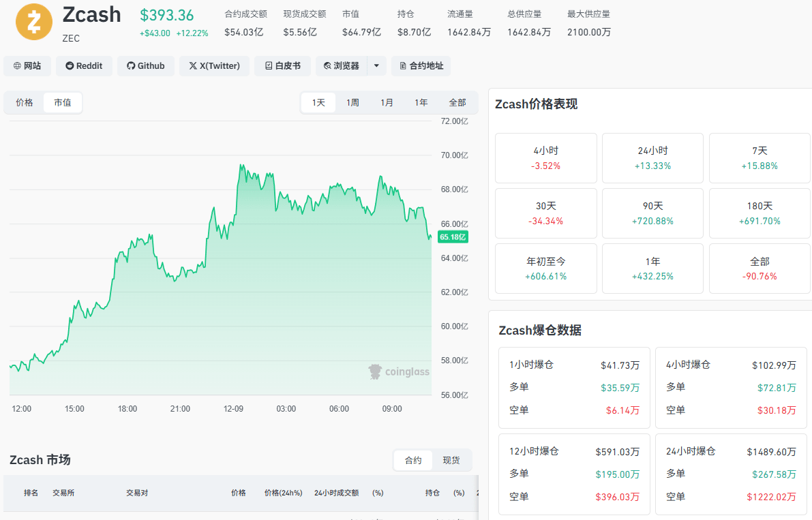Click the 合约地址 contract address button

[421, 65]
